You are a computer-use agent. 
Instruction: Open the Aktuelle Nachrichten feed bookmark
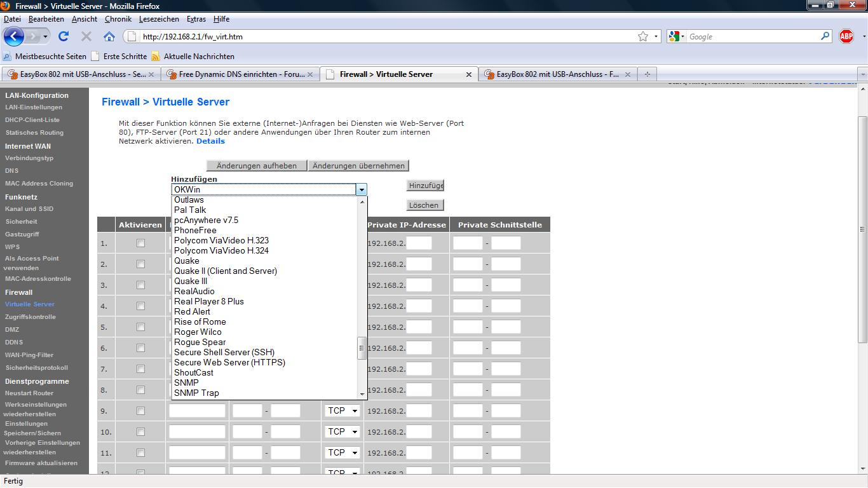click(193, 57)
